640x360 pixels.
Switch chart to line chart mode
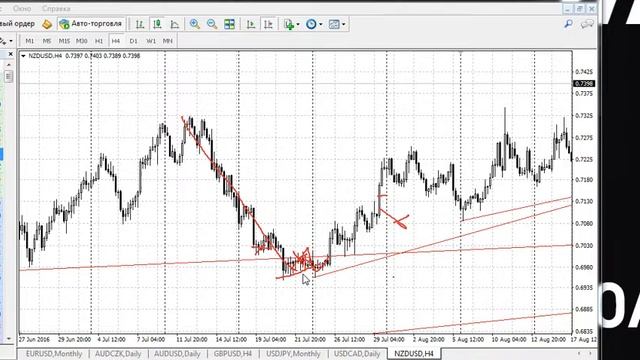click(x=175, y=24)
